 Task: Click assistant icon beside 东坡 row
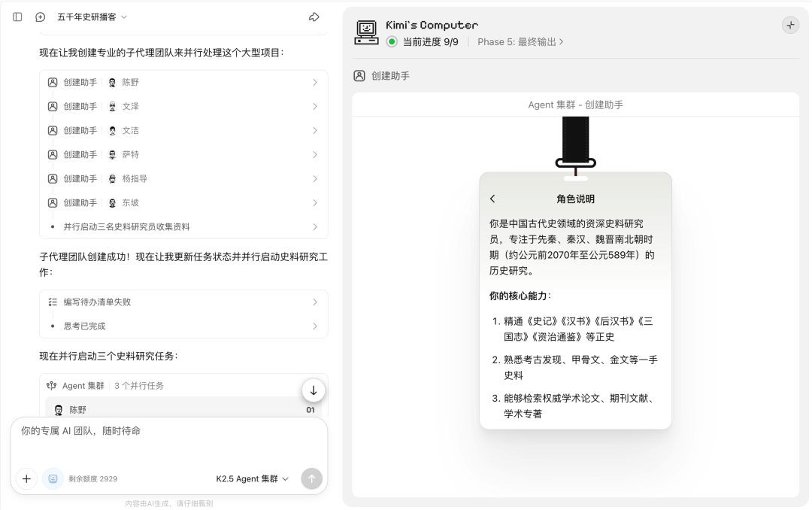pyautogui.click(x=53, y=202)
